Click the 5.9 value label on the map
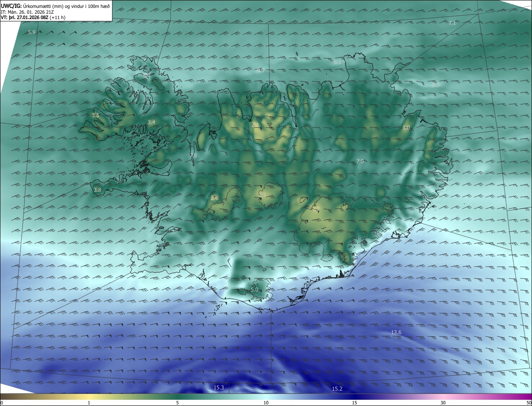Viewport: 532px width, 406px height. click(x=32, y=32)
